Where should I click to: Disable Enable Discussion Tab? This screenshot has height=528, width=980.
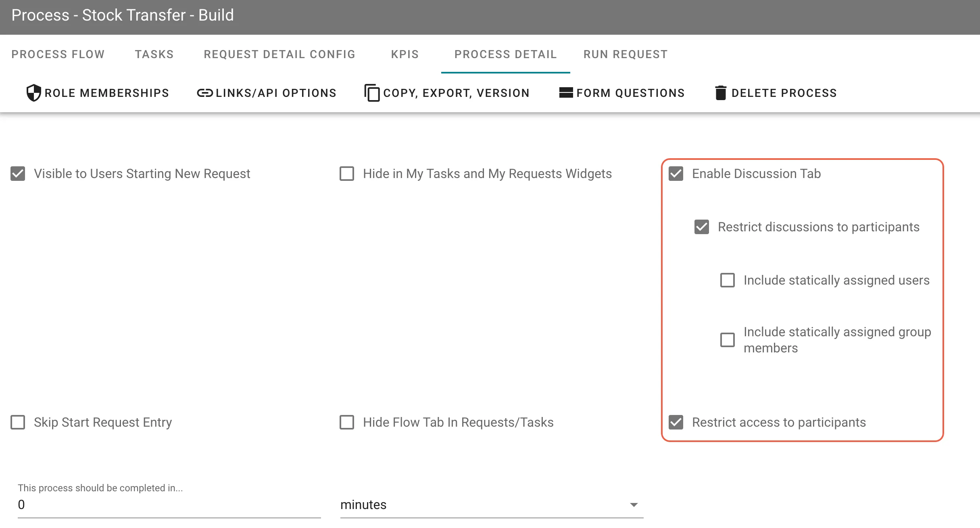click(676, 174)
